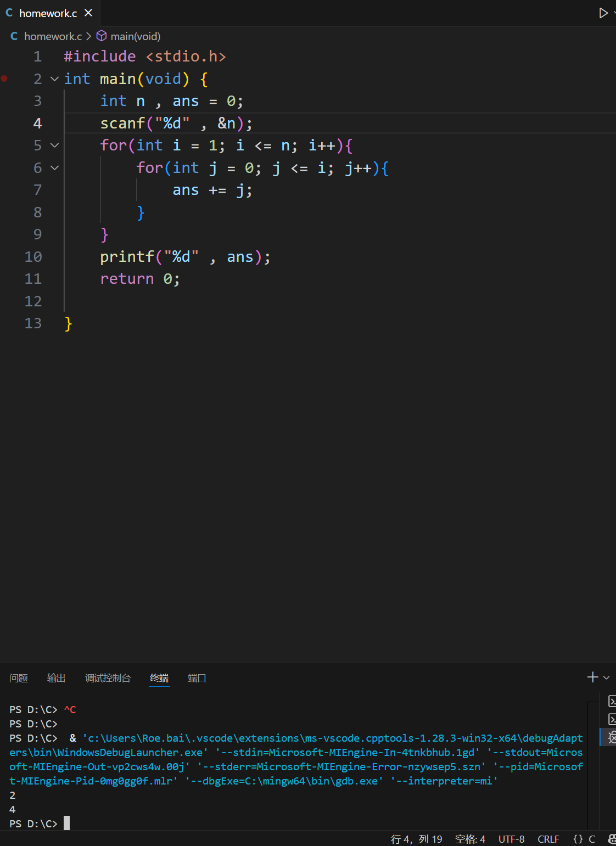Select language mode via {} C status item
The width and height of the screenshot is (616, 846).
tap(584, 839)
